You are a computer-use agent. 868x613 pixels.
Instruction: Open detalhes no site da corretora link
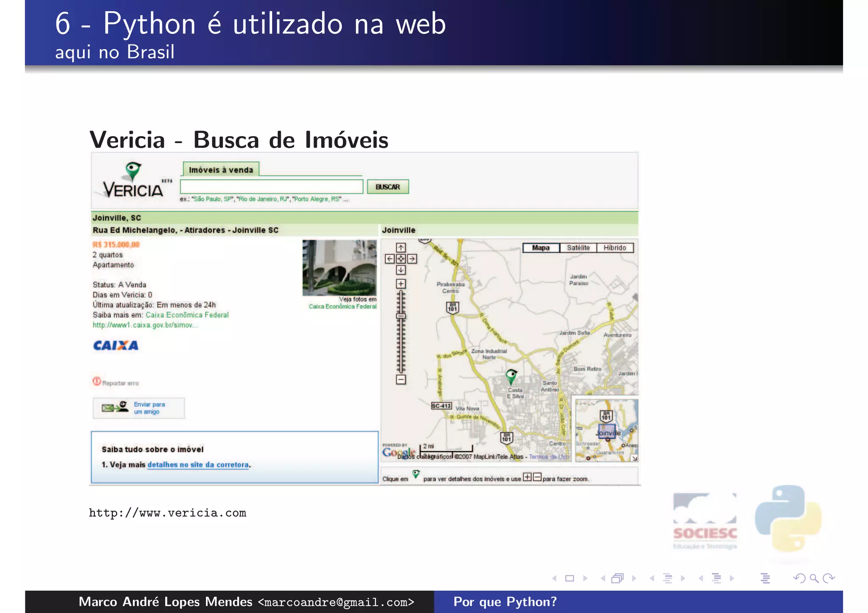click(198, 465)
